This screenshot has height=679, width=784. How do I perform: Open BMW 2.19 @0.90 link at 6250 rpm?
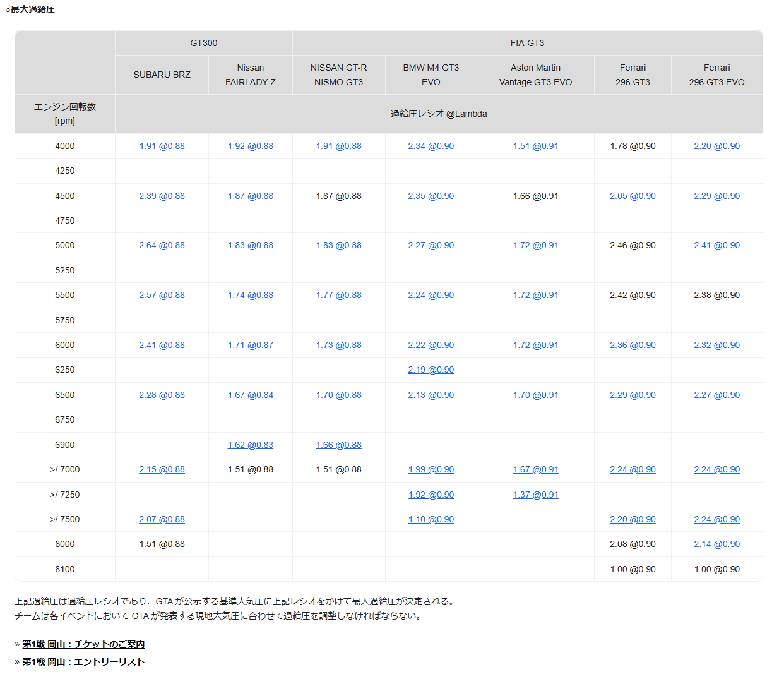[x=431, y=370]
